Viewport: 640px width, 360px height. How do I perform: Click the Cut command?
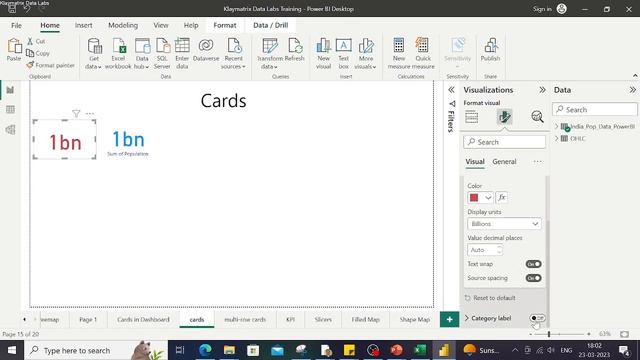[36, 41]
